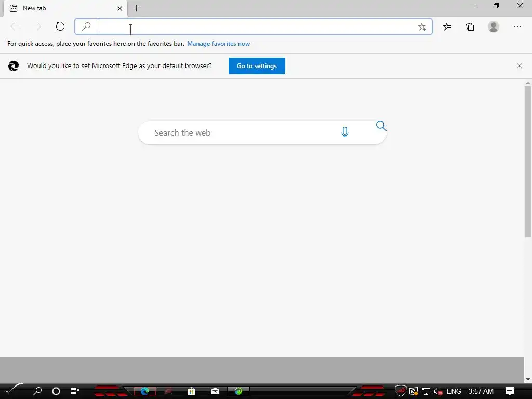Viewport: 532px width, 399px height.
Task: Open the Collections icon
Action: point(470,27)
